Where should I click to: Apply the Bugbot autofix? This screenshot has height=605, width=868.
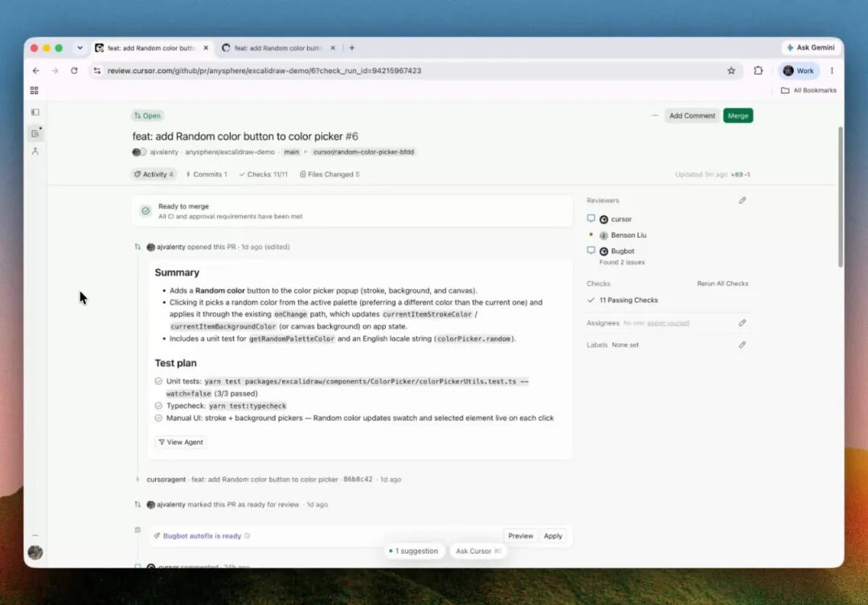[x=552, y=536]
